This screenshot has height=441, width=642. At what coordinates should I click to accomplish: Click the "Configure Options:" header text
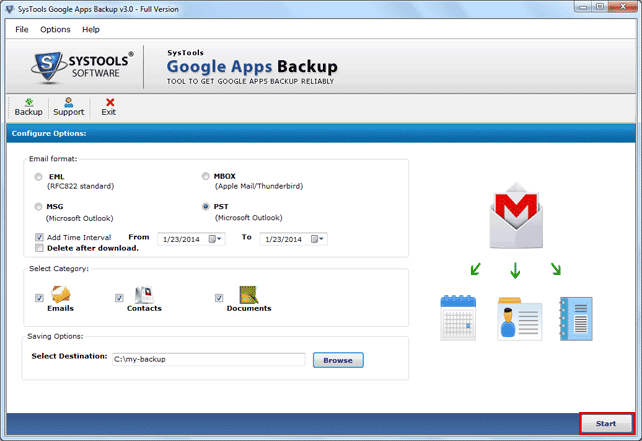[x=49, y=133]
